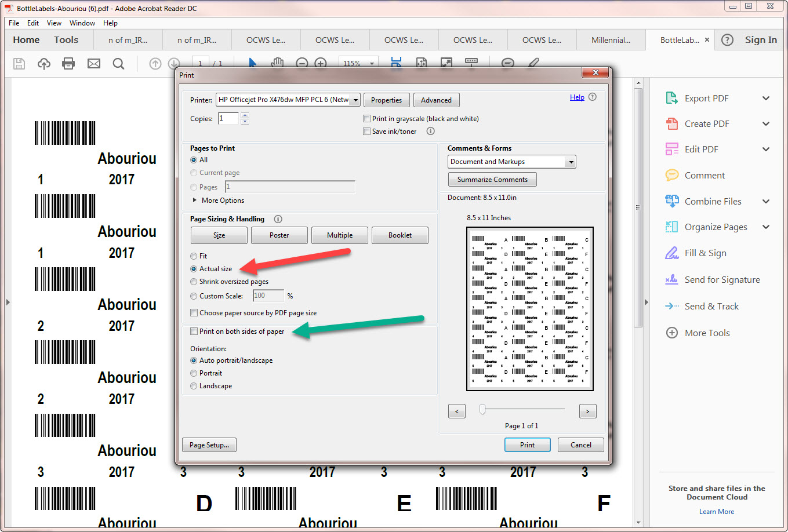
Task: Click the Edit PDF icon
Action: pyautogui.click(x=671, y=149)
